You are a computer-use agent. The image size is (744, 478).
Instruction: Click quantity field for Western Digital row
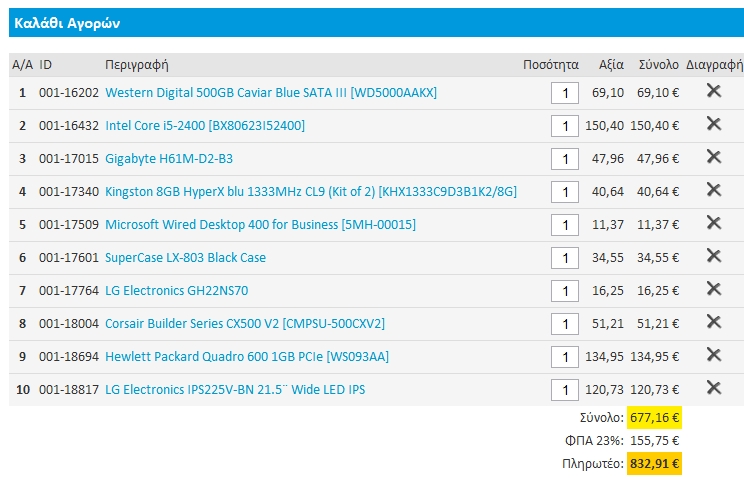(x=565, y=93)
